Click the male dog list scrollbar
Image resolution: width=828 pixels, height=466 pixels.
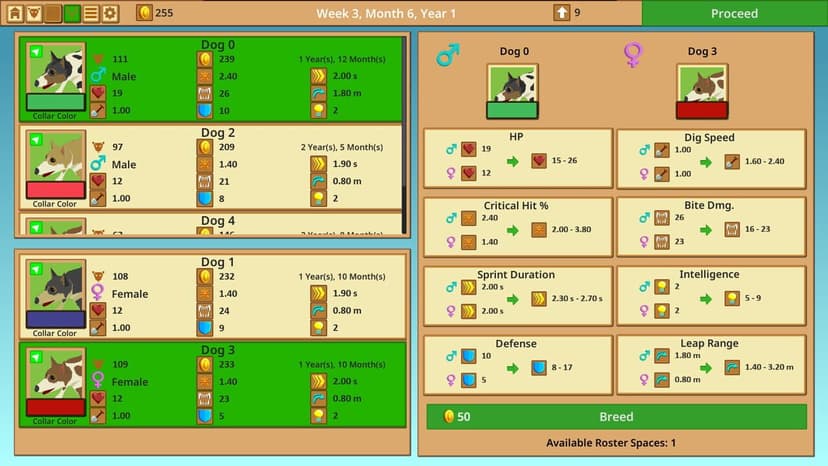click(x=404, y=135)
